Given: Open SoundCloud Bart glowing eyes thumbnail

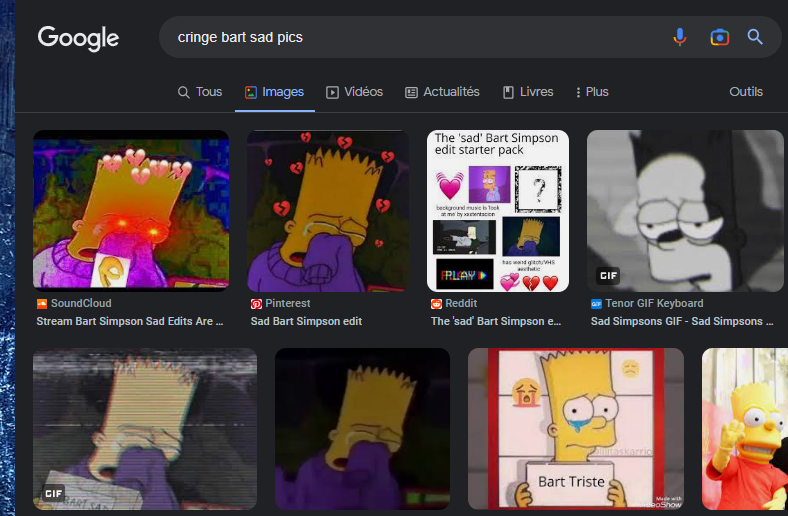Looking at the screenshot, I should pyautogui.click(x=131, y=211).
